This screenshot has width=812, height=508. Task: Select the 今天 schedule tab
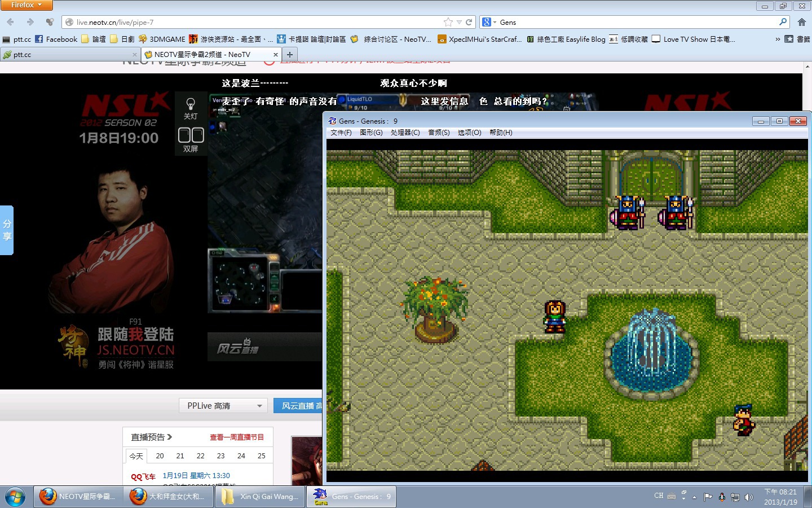[136, 456]
